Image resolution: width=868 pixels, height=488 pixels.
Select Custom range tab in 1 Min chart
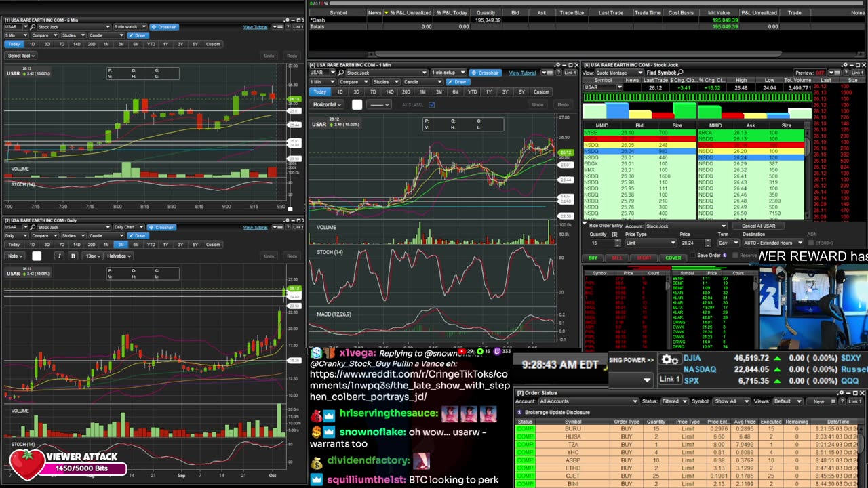(541, 91)
